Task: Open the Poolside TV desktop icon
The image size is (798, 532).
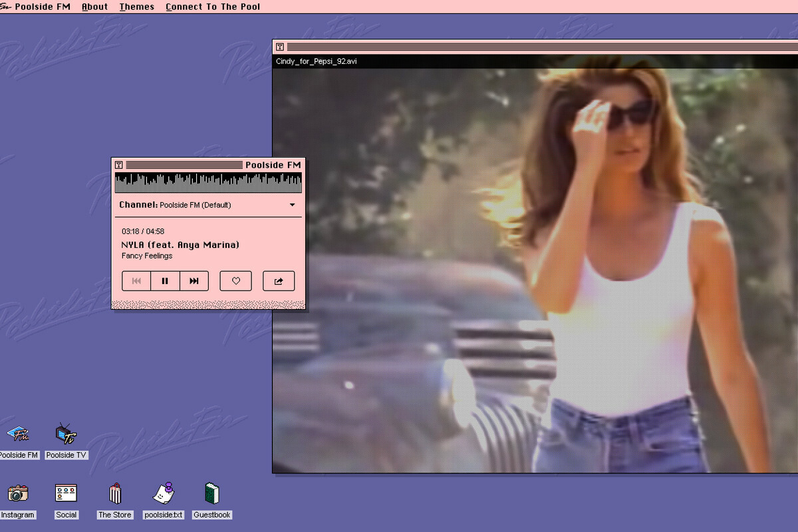Action: (x=66, y=436)
